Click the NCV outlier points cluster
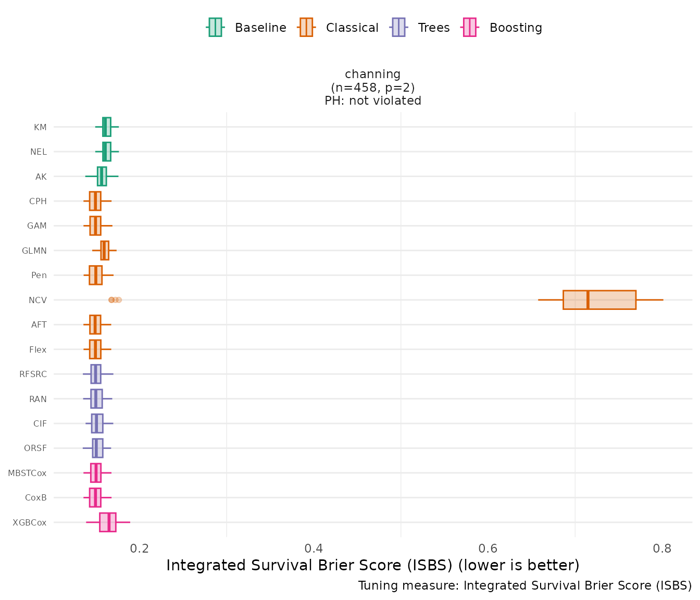Screen dimensions: 700x600 click(x=115, y=300)
